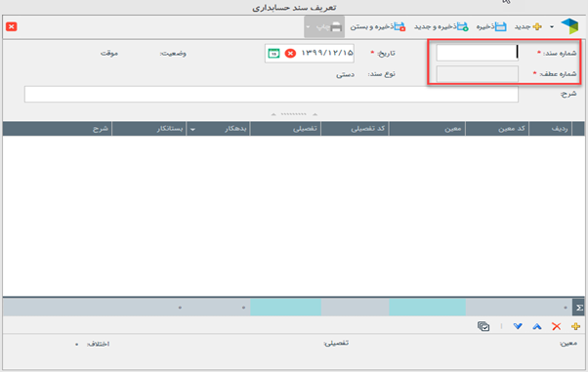Open the dropdown arrow beside the logo

pyautogui.click(x=552, y=26)
